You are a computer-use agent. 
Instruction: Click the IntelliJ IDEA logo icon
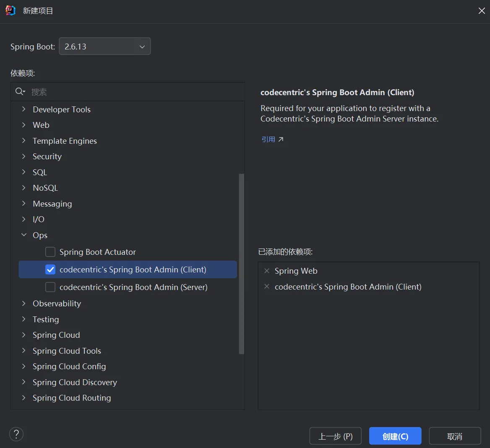(x=10, y=11)
